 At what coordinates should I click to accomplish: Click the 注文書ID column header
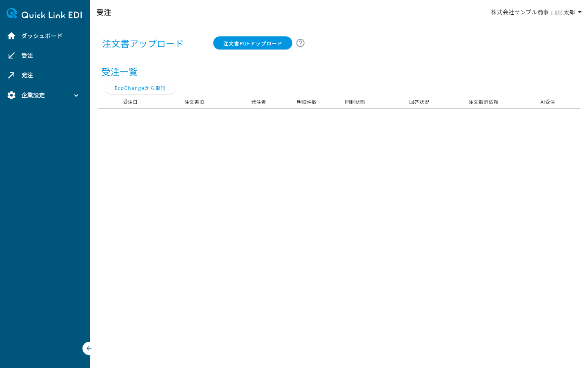tap(194, 102)
